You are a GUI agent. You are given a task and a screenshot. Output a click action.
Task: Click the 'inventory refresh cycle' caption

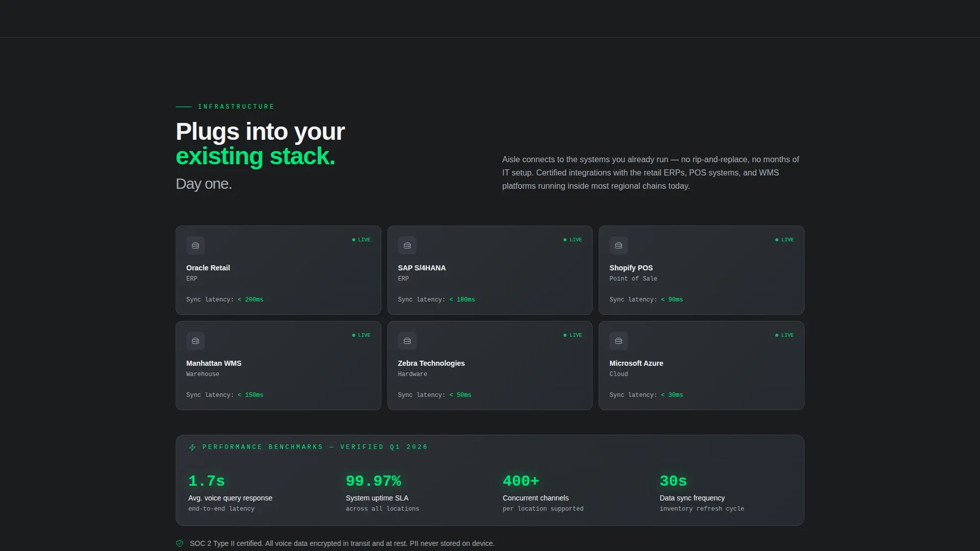coord(702,509)
